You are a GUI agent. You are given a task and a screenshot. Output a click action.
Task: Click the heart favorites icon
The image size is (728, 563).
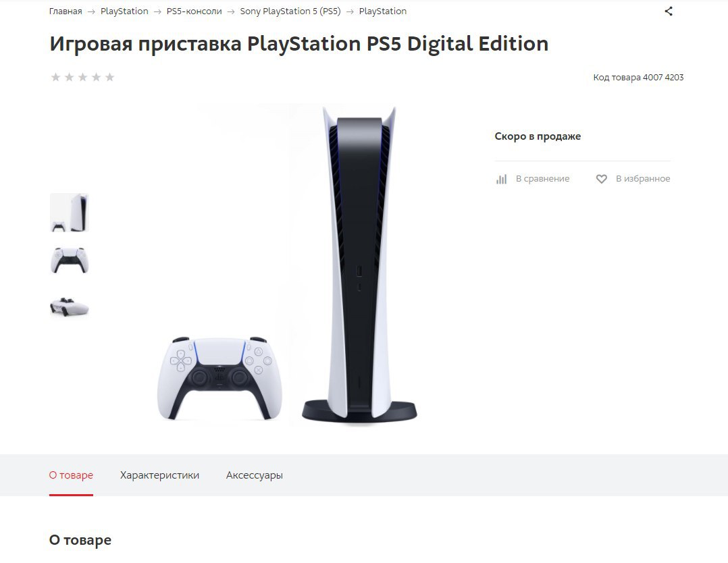click(601, 179)
